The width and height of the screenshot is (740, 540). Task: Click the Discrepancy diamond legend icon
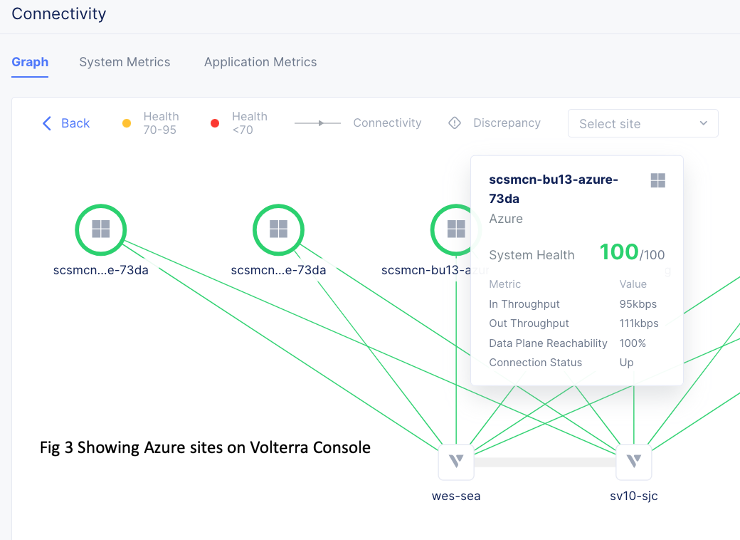pos(455,123)
